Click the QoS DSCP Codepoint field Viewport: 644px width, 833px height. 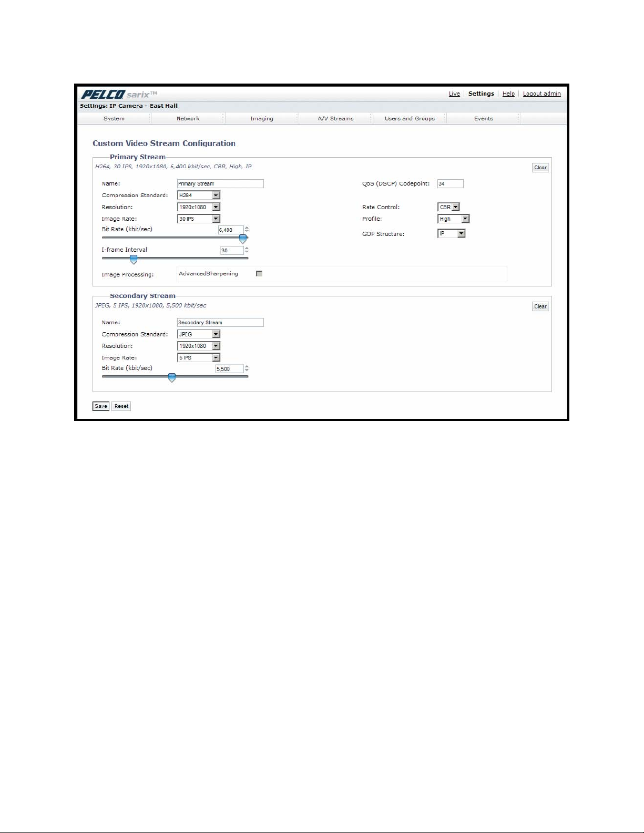point(450,184)
